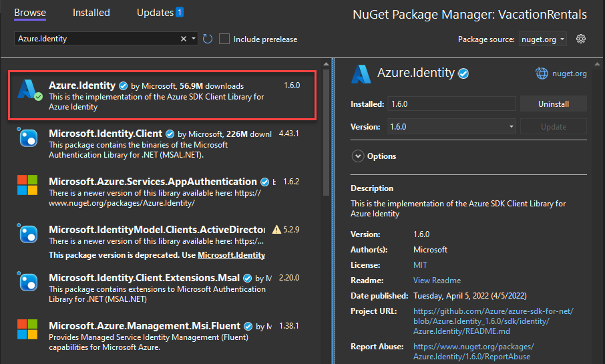The width and height of the screenshot is (605, 364).
Task: Open the View Readme link
Action: click(x=437, y=281)
